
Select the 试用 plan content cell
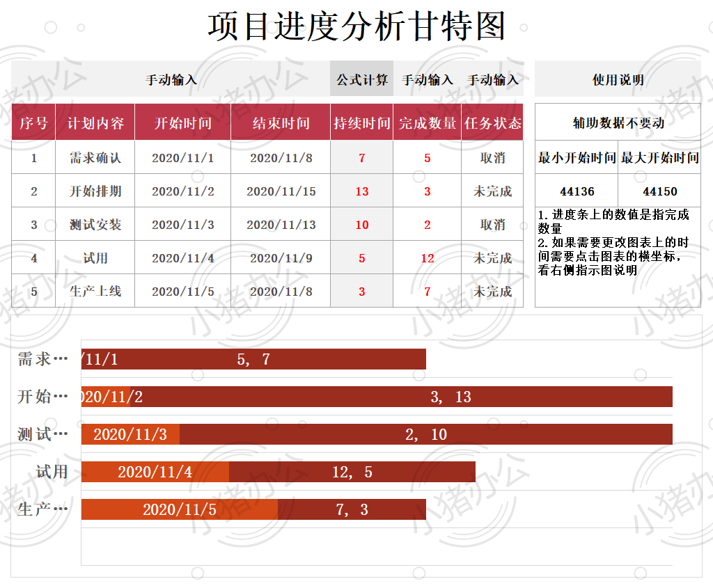tap(95, 257)
